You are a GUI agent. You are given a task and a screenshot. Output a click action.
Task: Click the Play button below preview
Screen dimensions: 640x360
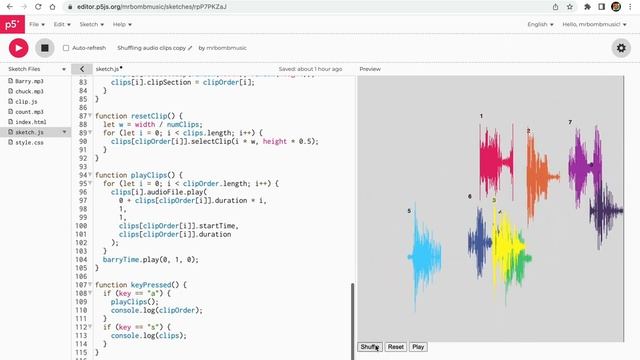pyautogui.click(x=418, y=347)
